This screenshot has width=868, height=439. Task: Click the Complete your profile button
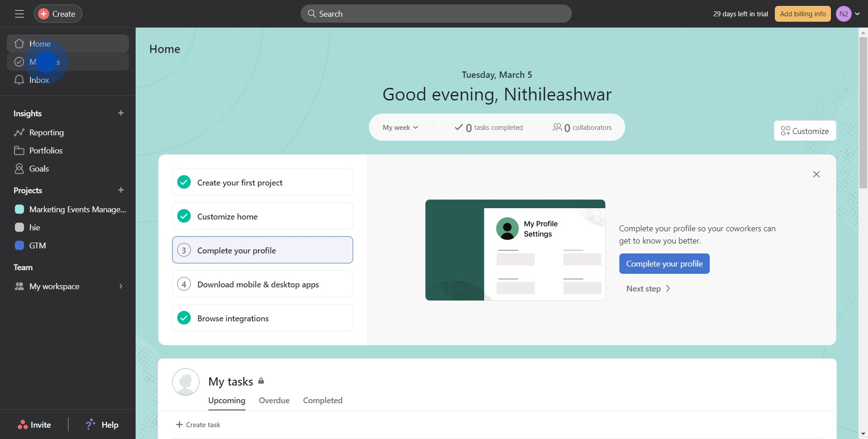tap(664, 263)
